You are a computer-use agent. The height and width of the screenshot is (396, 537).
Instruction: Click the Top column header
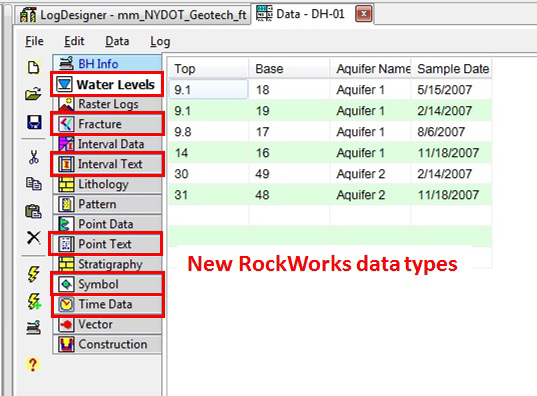click(209, 69)
